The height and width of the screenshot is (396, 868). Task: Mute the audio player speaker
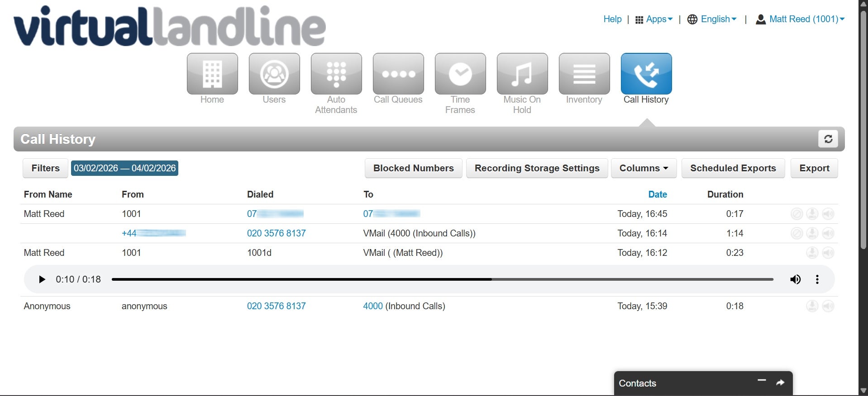pyautogui.click(x=795, y=279)
